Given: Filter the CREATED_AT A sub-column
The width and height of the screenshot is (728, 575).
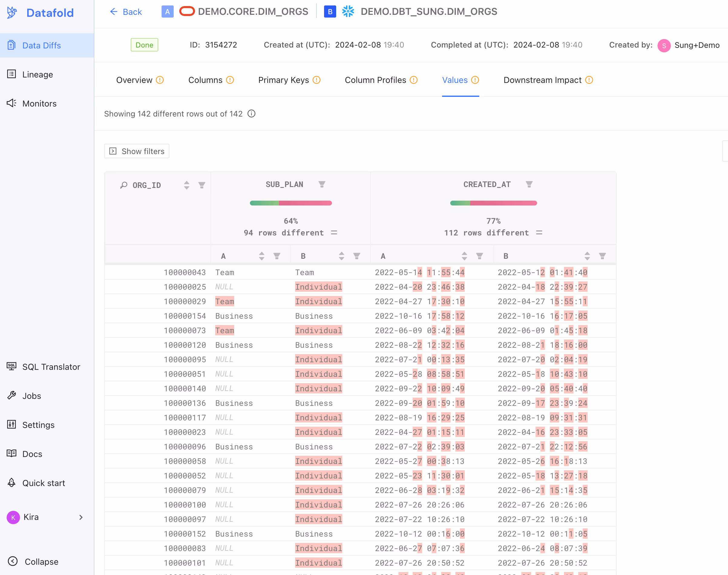Looking at the screenshot, I should pos(480,256).
